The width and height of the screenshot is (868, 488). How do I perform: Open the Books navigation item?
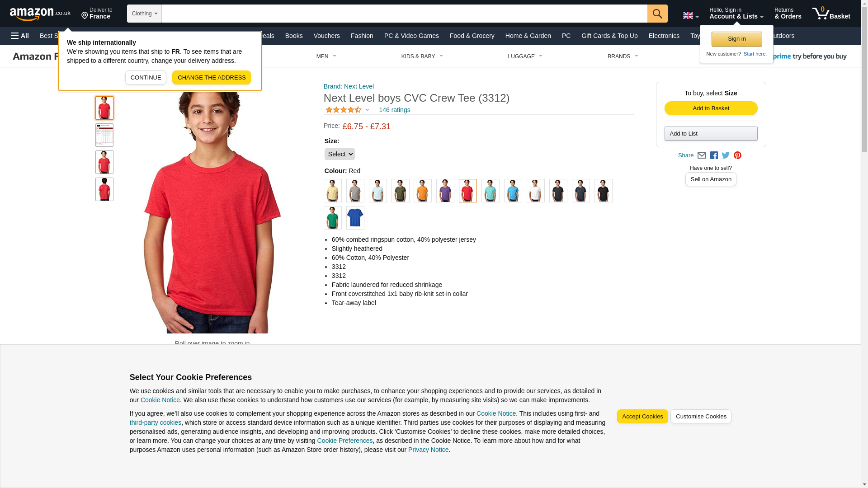294,36
